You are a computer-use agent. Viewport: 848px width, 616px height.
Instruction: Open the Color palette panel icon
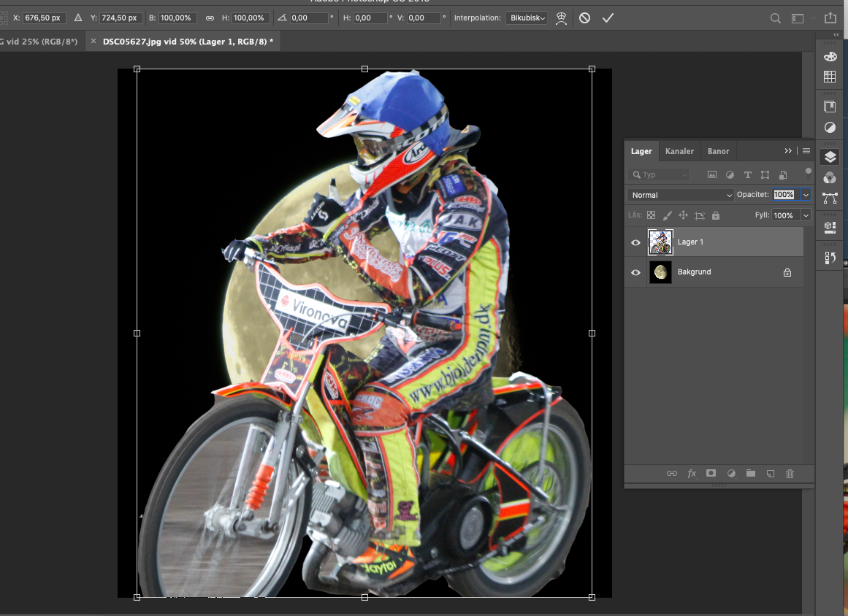[x=830, y=56]
